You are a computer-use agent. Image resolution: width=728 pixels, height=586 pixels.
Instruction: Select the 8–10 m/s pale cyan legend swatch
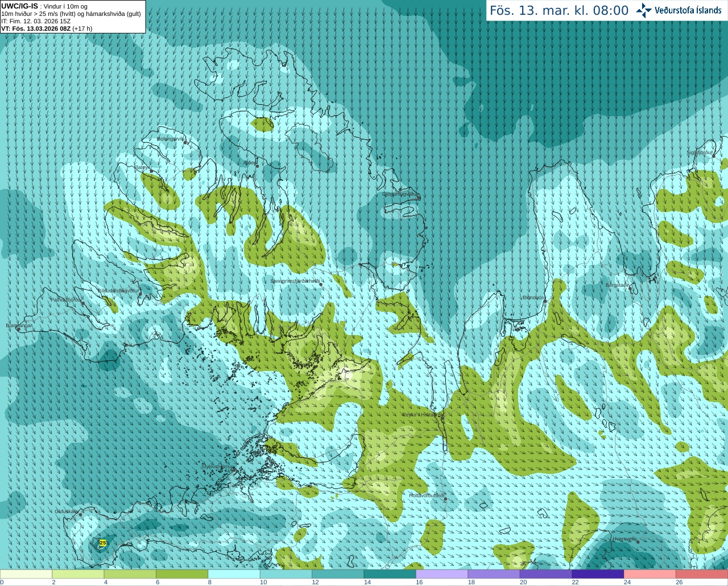(234, 574)
